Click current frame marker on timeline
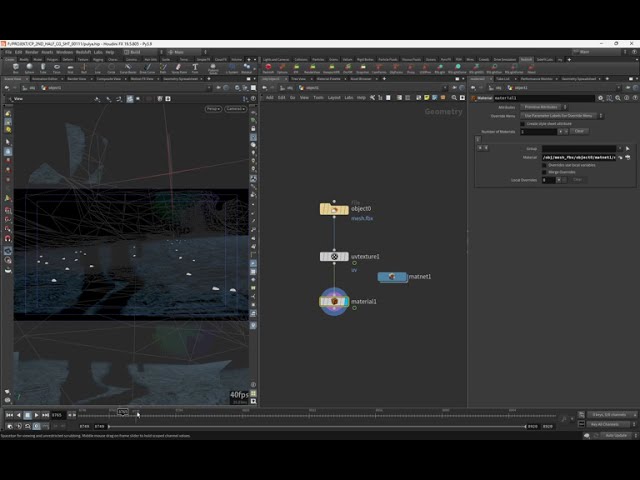The width and height of the screenshot is (640, 480). coord(123,412)
